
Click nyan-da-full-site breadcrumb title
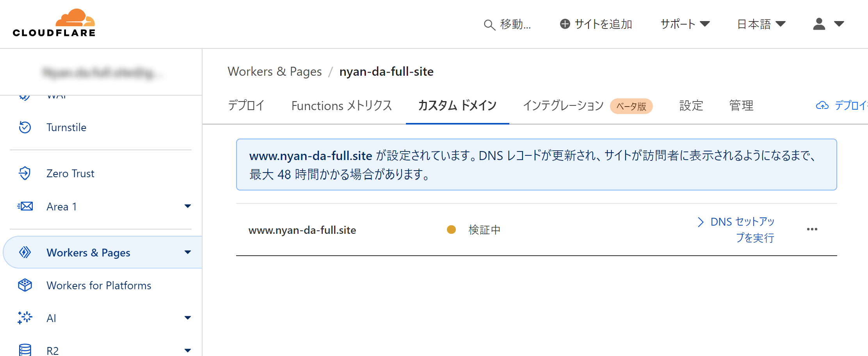tap(386, 71)
